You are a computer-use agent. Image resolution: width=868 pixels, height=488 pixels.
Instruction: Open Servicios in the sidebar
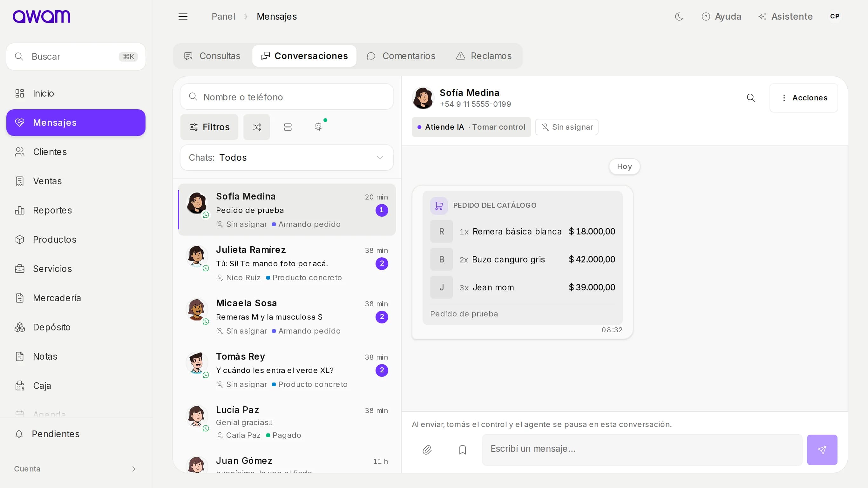pyautogui.click(x=76, y=268)
